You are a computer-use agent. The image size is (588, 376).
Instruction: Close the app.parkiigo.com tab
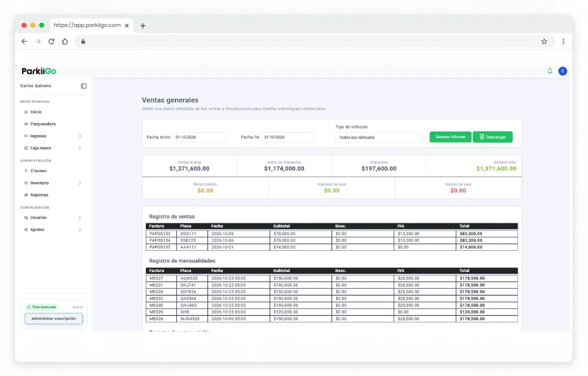pyautogui.click(x=127, y=25)
